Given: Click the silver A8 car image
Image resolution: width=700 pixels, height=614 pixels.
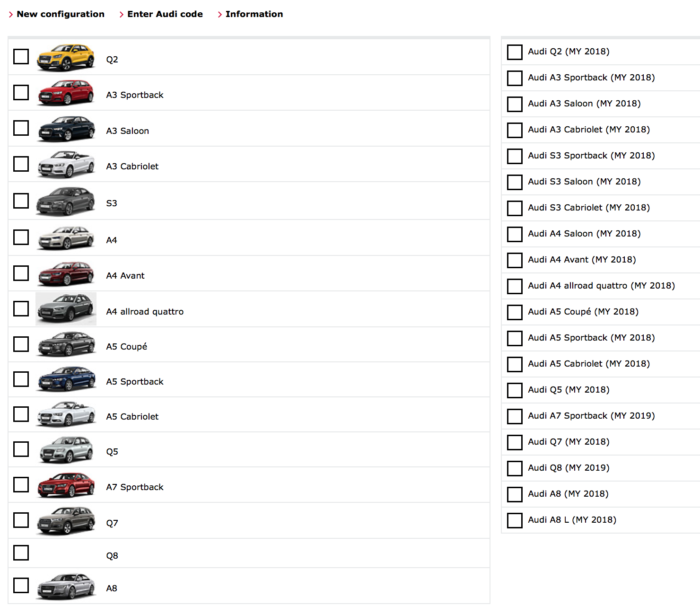Looking at the screenshot, I should pyautogui.click(x=66, y=586).
